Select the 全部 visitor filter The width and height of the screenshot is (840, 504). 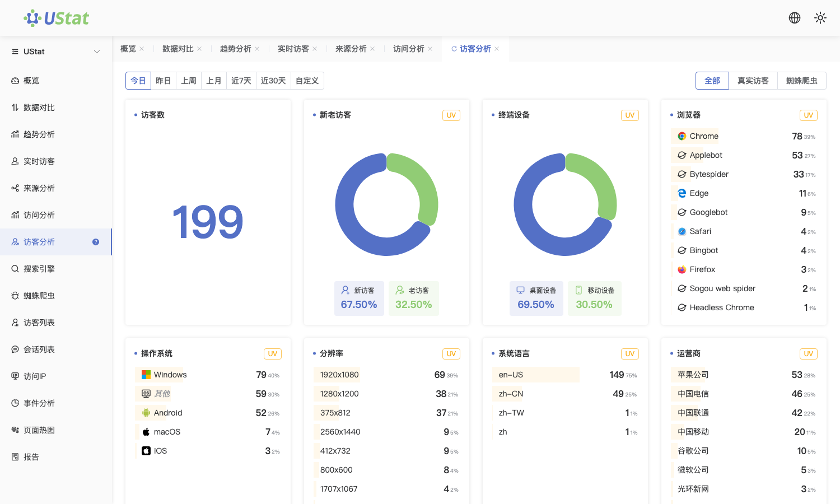pyautogui.click(x=712, y=81)
